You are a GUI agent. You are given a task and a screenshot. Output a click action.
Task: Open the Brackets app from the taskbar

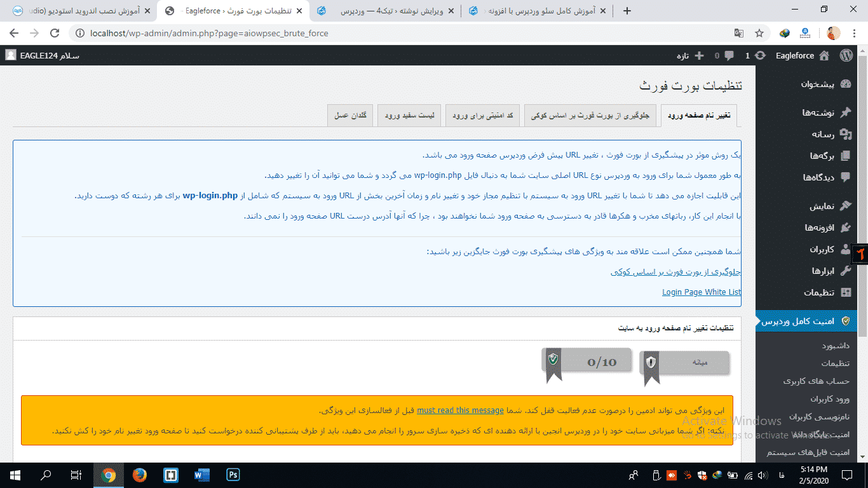(x=171, y=475)
